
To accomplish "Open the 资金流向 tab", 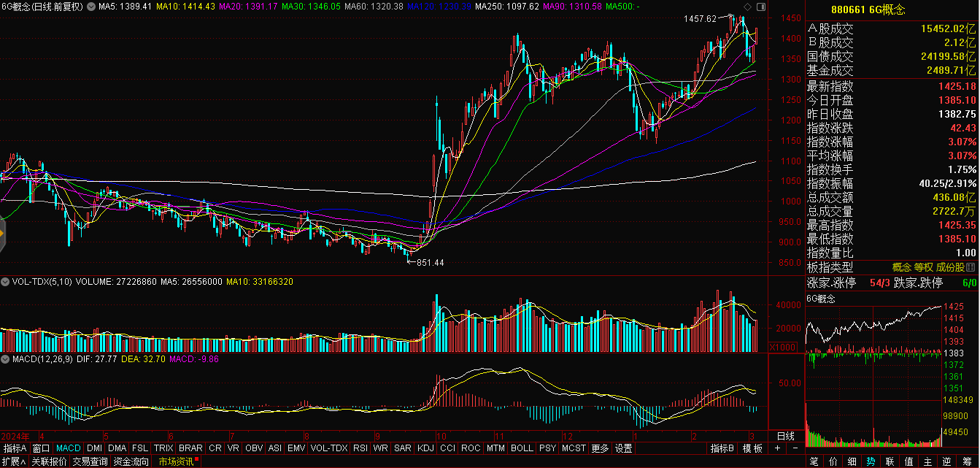I will point(131,461).
